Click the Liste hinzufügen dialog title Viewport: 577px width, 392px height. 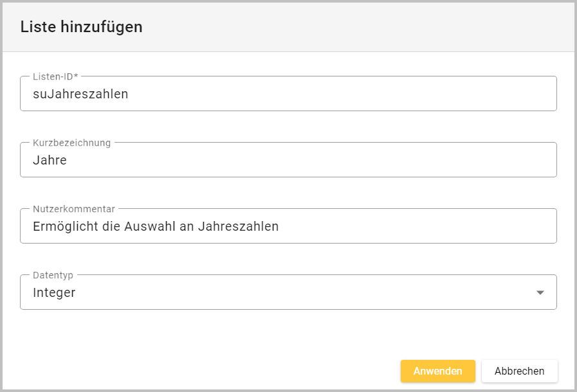81,27
